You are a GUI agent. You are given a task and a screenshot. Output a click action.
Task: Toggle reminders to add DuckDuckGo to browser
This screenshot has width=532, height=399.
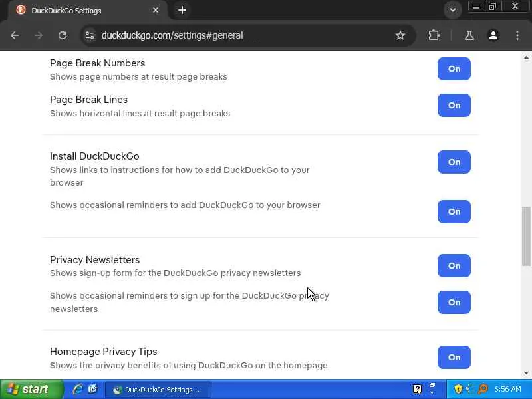(454, 211)
